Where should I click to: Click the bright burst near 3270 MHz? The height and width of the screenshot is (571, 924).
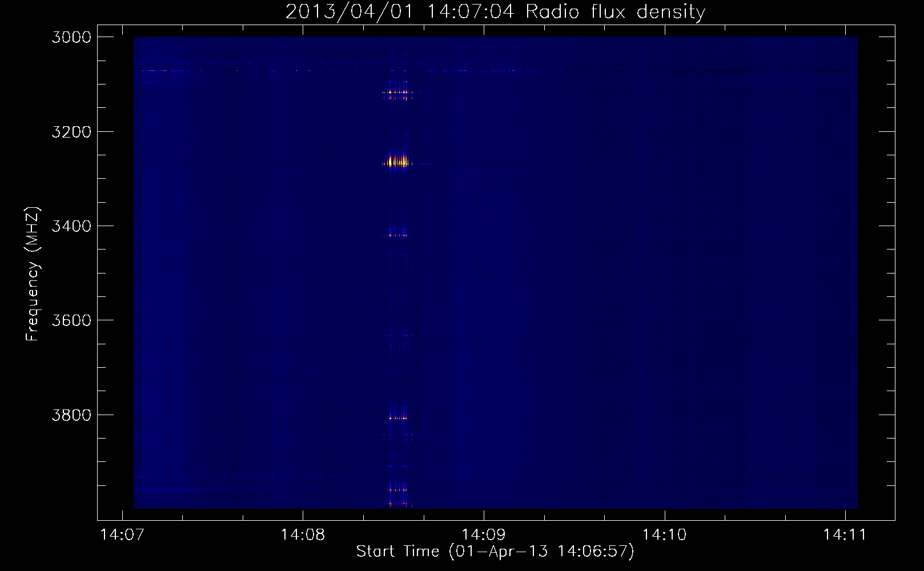(399, 162)
